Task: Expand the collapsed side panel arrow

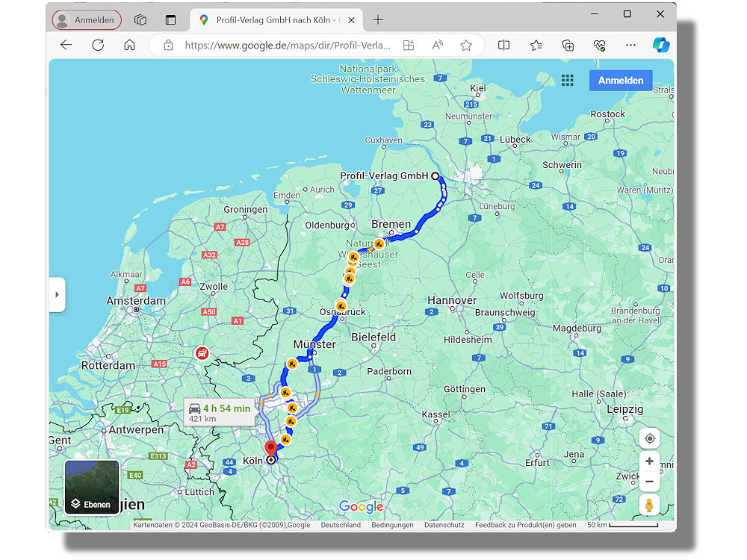Action: click(x=58, y=295)
